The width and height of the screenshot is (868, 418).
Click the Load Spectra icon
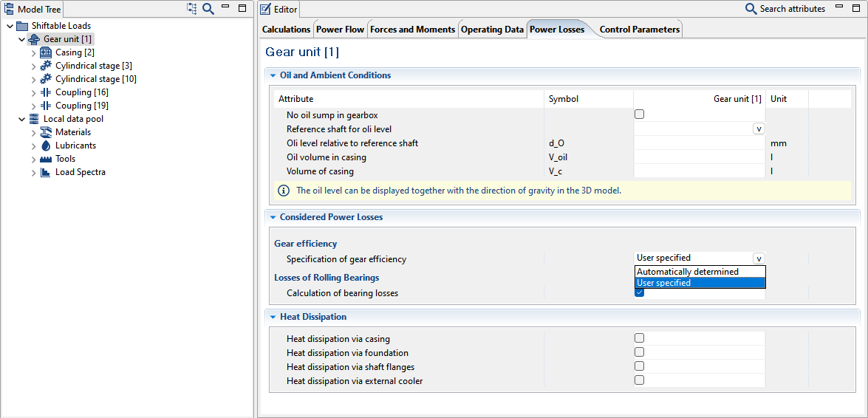46,171
